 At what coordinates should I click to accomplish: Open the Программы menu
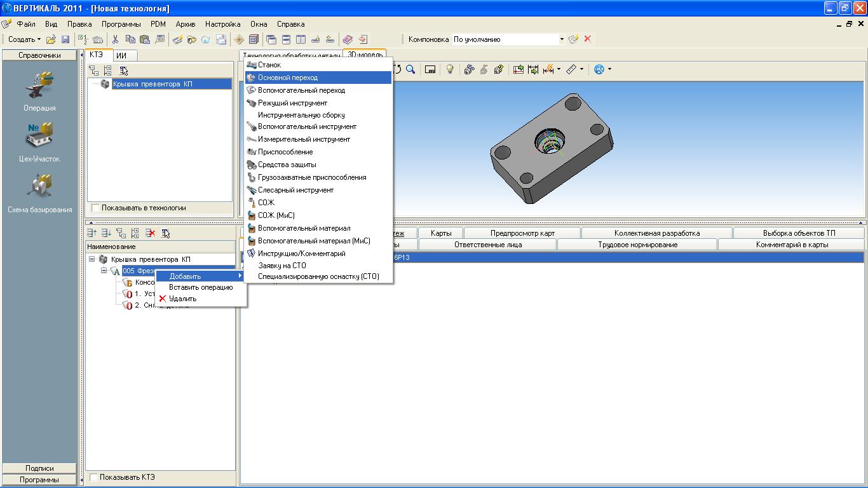(x=121, y=24)
